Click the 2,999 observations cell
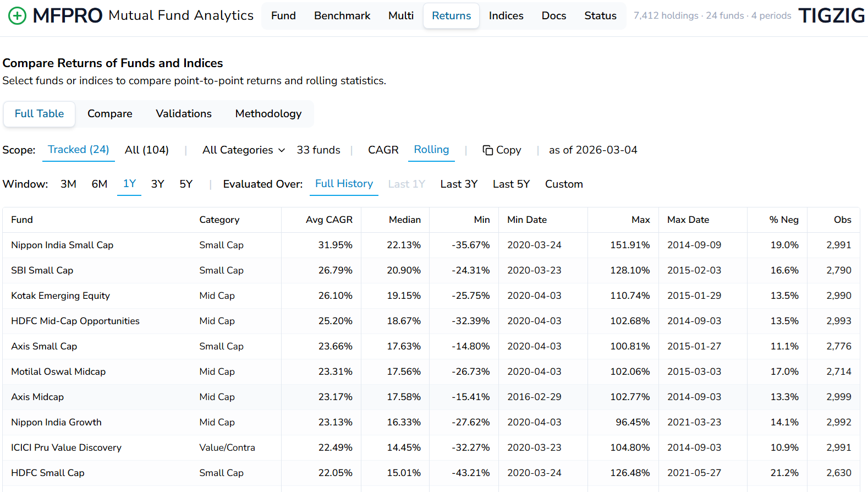The width and height of the screenshot is (868, 492). 839,397
